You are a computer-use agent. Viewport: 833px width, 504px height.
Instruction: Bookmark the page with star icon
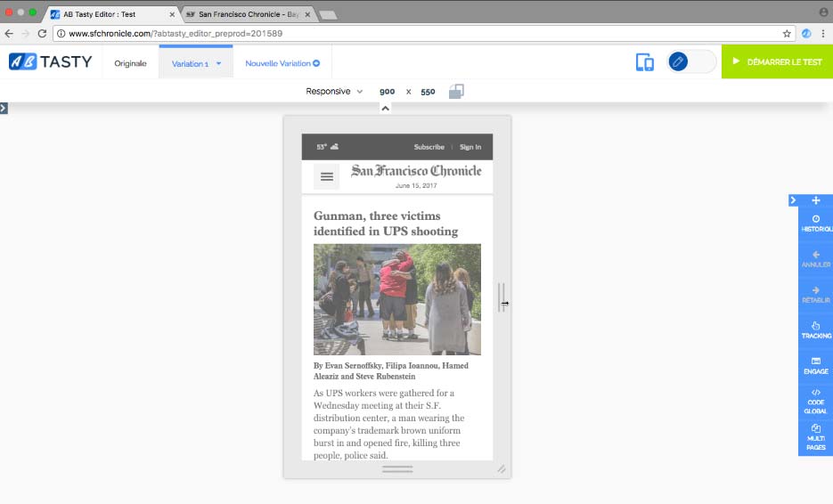tap(787, 34)
